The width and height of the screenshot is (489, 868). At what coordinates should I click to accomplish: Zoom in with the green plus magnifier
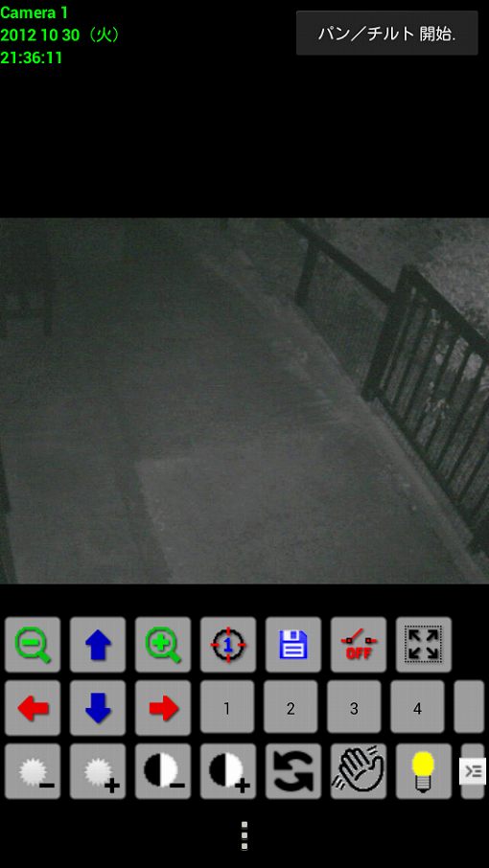pos(163,645)
